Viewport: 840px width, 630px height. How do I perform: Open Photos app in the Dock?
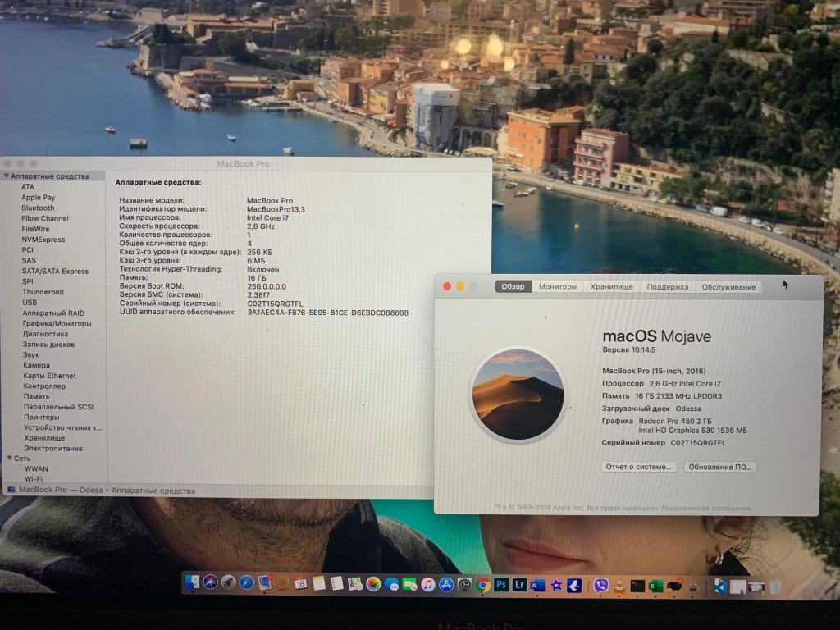coord(373,584)
